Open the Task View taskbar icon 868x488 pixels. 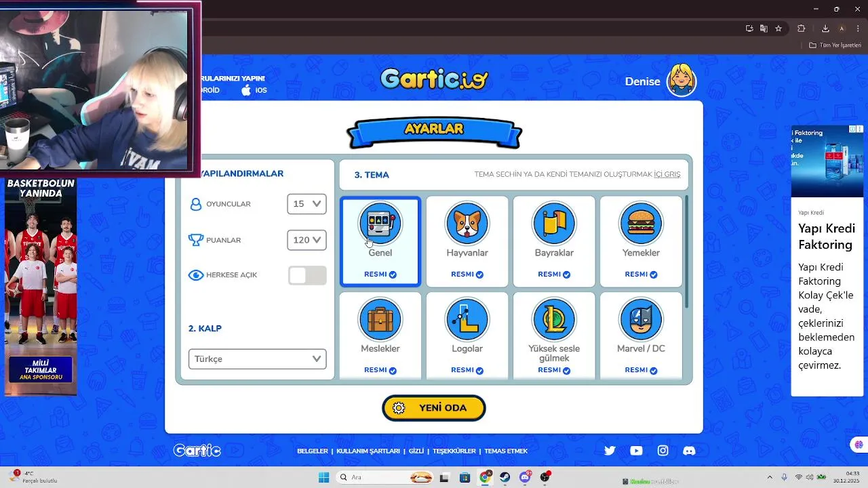pos(444,477)
